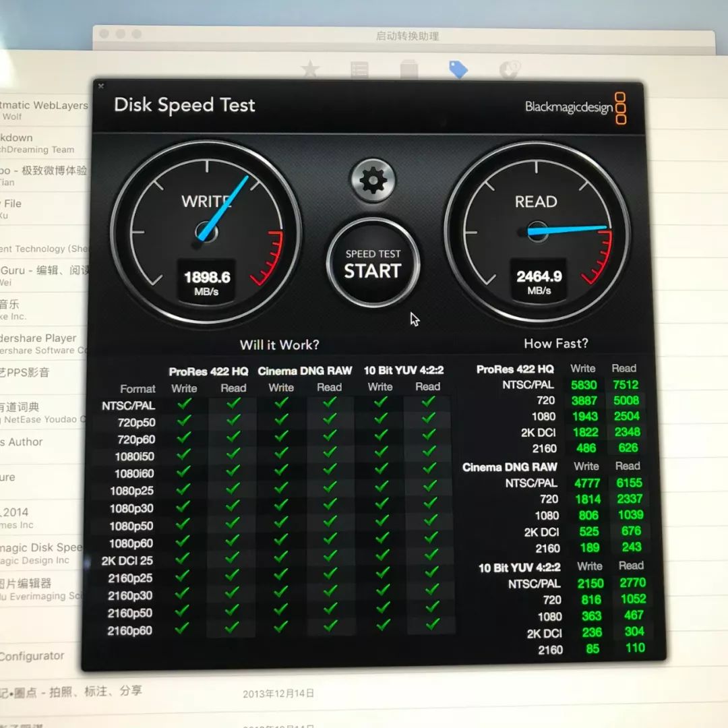Screen dimensions: 728x728
Task: Click the READ speed gauge
Action: tap(537, 231)
